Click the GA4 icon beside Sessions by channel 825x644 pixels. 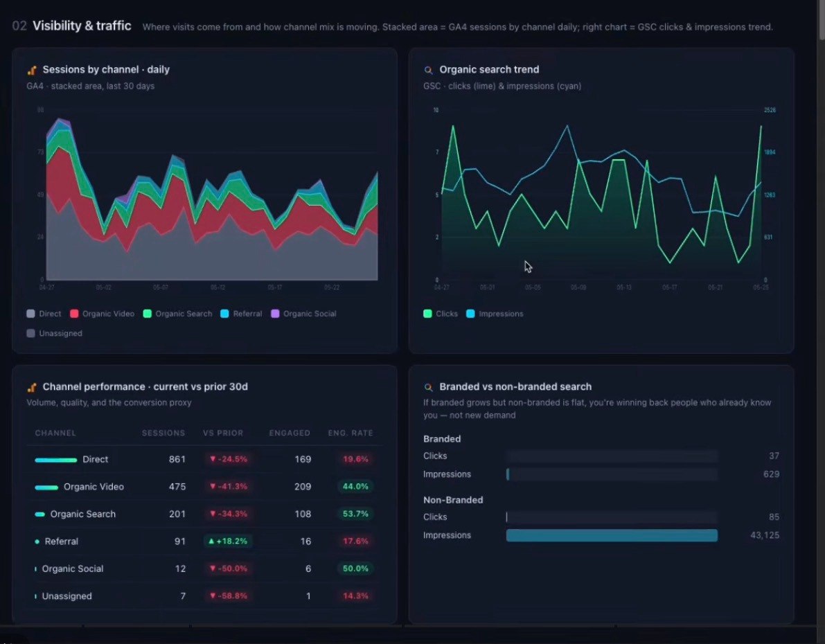[32, 70]
